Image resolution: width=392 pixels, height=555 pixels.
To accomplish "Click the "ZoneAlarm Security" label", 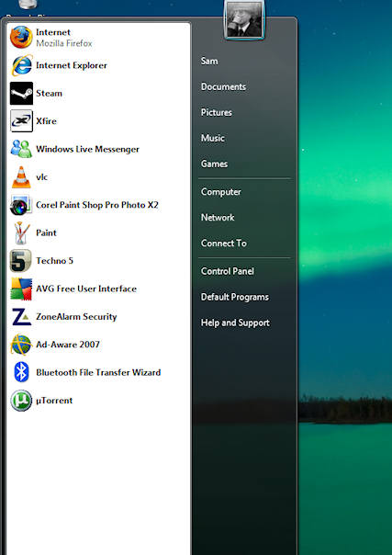I will [x=76, y=317].
